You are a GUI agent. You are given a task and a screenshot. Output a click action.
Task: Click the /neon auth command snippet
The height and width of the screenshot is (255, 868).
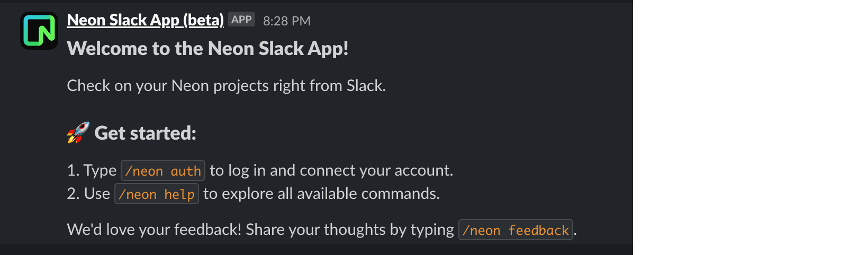(163, 171)
